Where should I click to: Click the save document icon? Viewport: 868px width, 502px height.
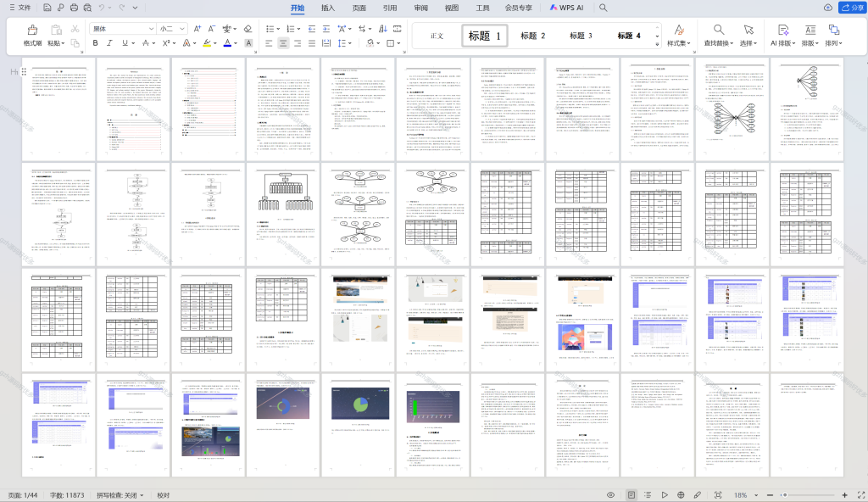(47, 8)
